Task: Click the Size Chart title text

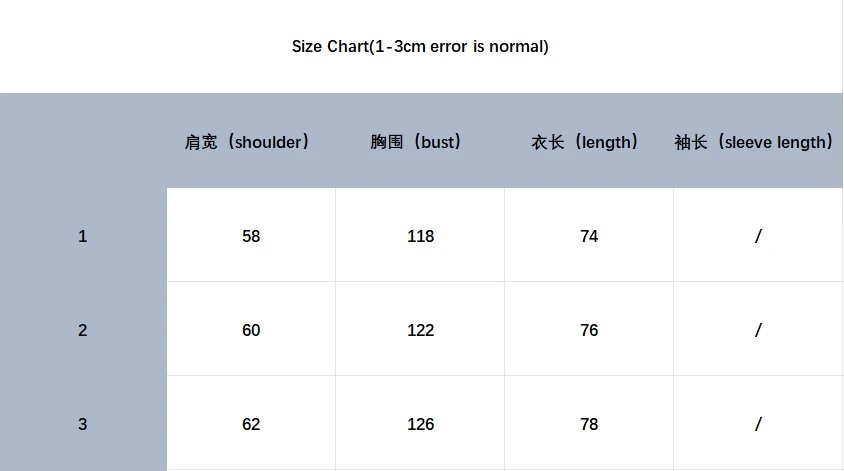Action: click(420, 46)
